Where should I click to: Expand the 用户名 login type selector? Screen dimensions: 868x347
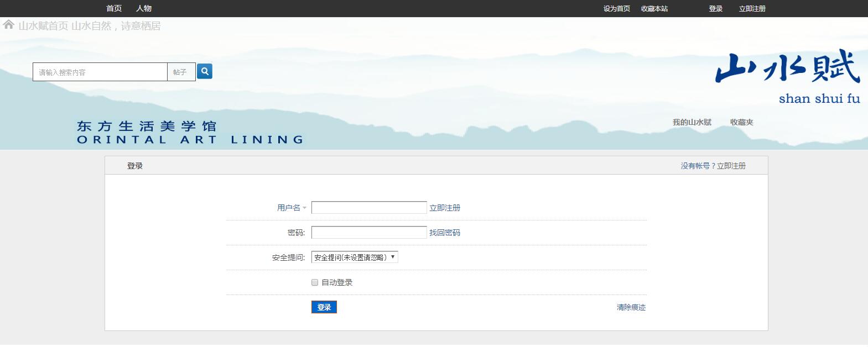pos(292,208)
